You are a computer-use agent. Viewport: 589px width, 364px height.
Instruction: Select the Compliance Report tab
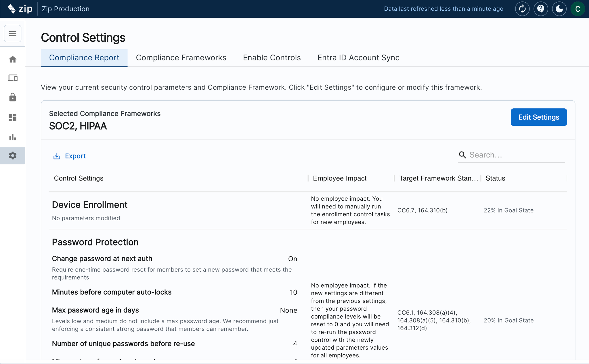84,58
